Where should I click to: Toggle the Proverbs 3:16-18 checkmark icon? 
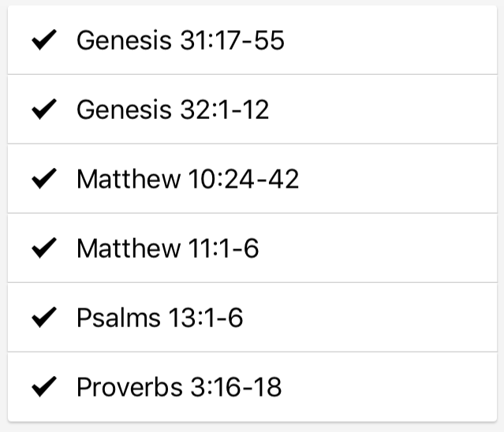(x=44, y=387)
